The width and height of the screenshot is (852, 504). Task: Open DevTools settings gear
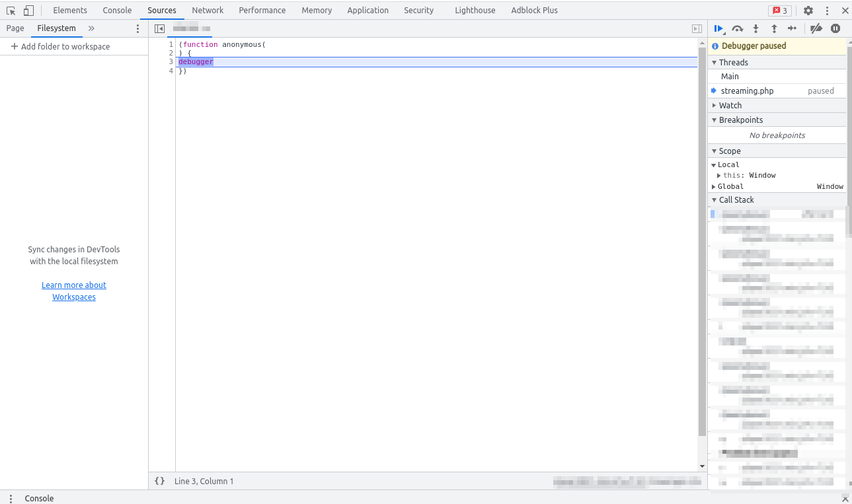(x=808, y=11)
